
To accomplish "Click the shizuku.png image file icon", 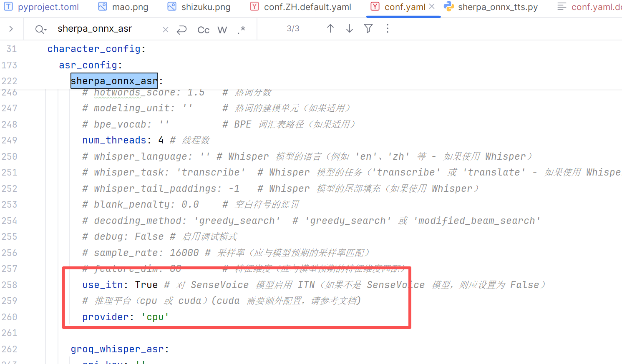I will pyautogui.click(x=171, y=7).
